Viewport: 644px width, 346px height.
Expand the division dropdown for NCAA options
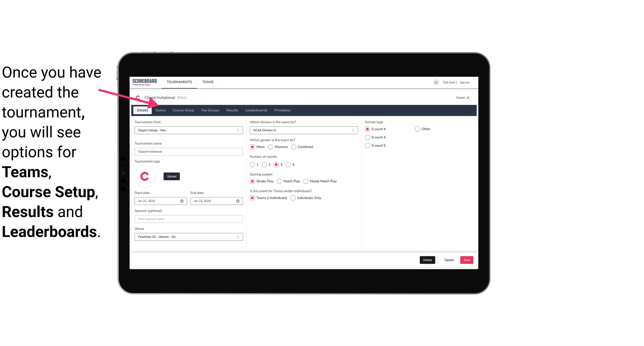[352, 130]
